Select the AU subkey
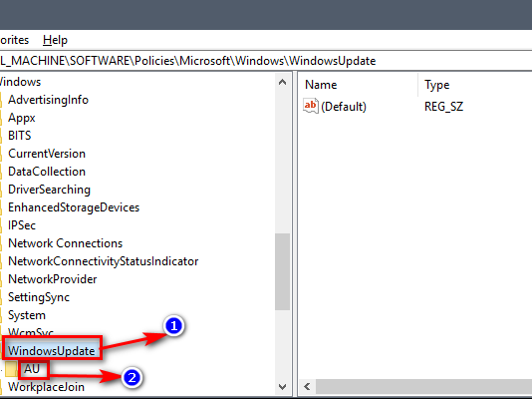 [x=32, y=369]
